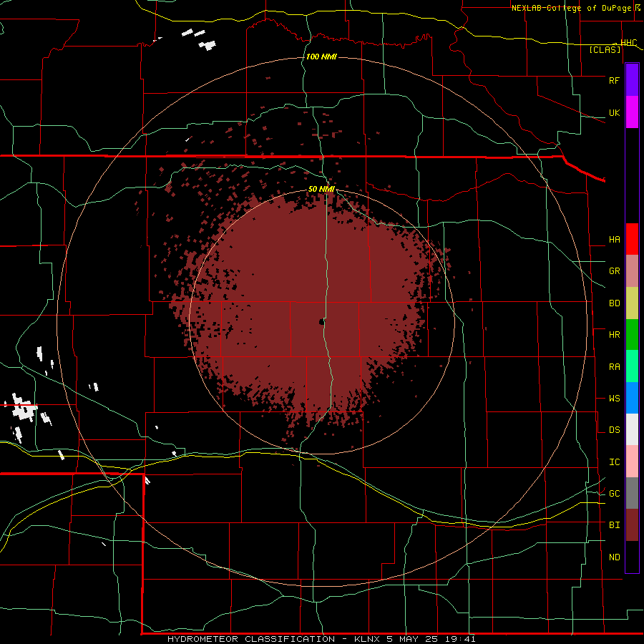Click the ND black legend swatch

(x=632, y=557)
